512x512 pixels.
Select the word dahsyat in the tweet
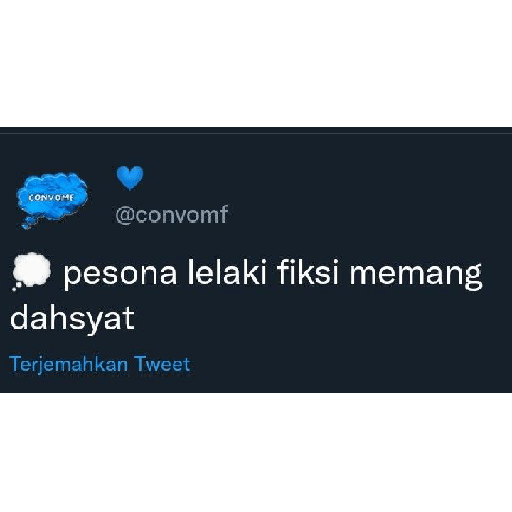72,318
